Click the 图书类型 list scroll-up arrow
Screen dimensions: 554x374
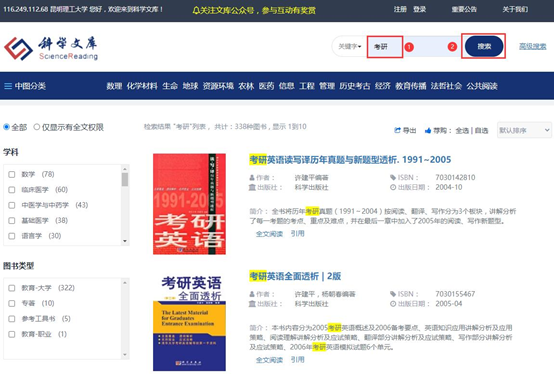(125, 283)
